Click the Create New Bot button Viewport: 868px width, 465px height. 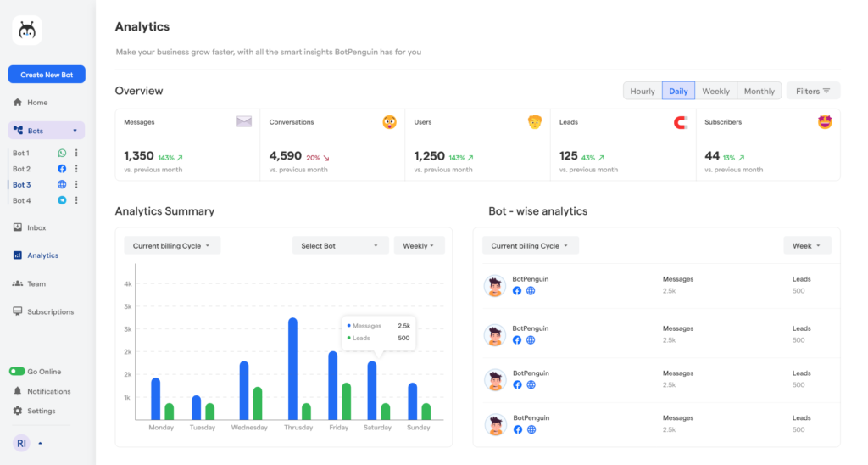click(47, 75)
